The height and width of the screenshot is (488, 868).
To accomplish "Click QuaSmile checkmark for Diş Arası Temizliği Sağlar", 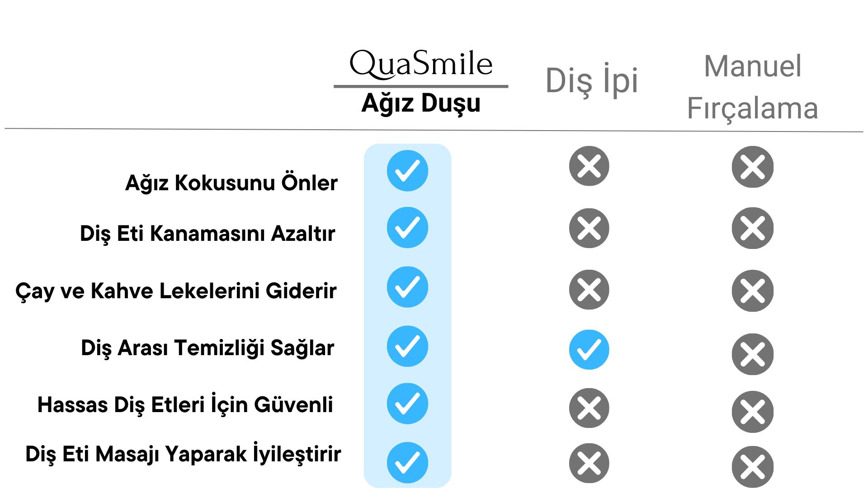I will pos(407,346).
